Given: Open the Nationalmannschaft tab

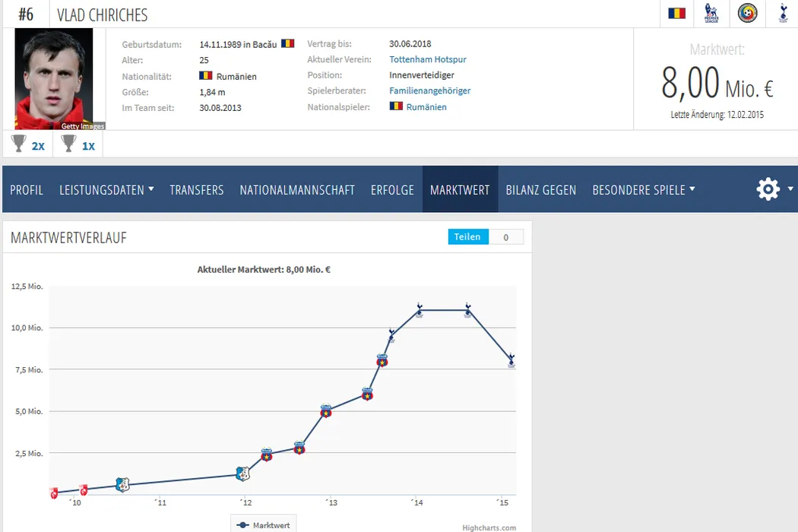Looking at the screenshot, I should click(297, 190).
